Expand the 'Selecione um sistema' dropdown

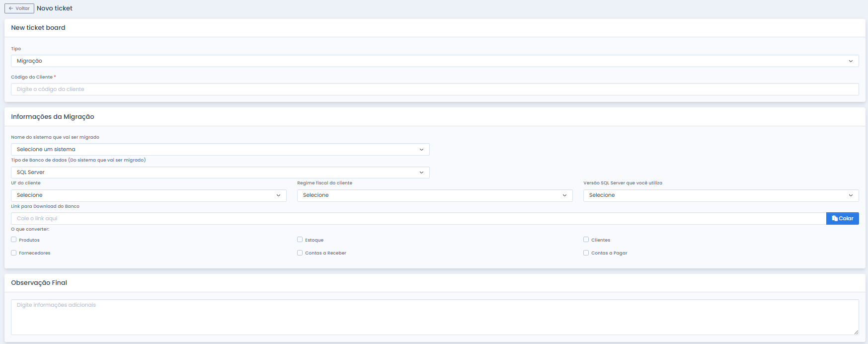220,149
